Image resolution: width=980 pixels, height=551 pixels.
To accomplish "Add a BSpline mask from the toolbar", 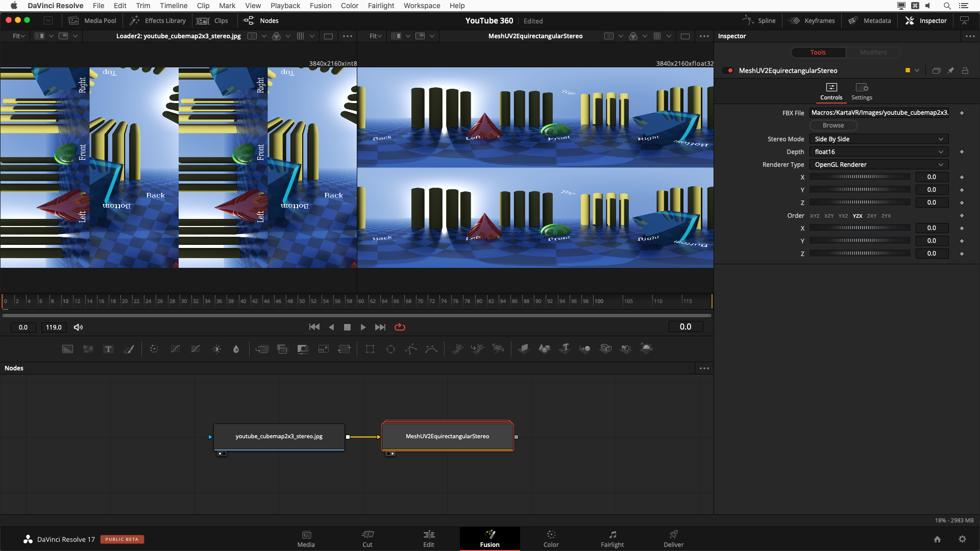I will [x=431, y=349].
